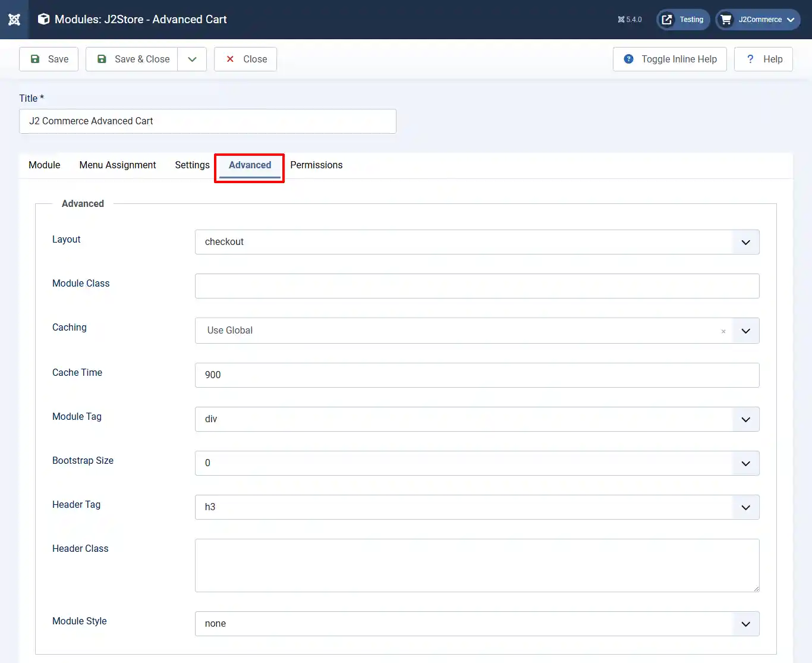Click the Close button

[x=246, y=59]
